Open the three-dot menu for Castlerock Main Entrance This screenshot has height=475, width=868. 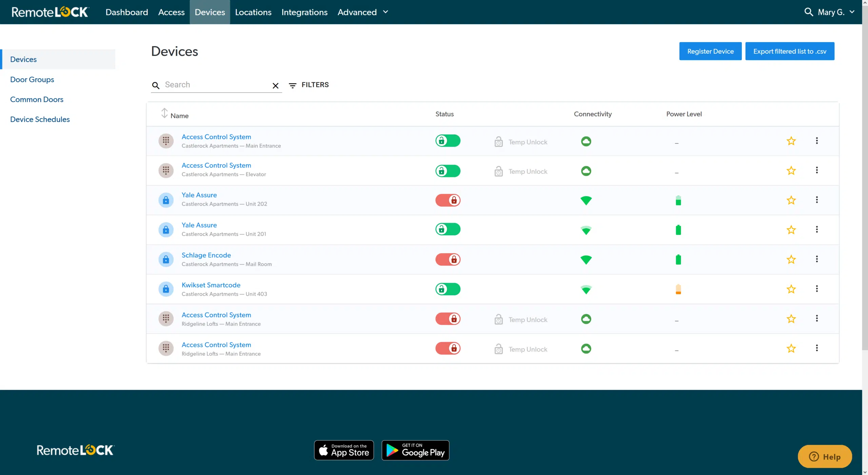[817, 140]
